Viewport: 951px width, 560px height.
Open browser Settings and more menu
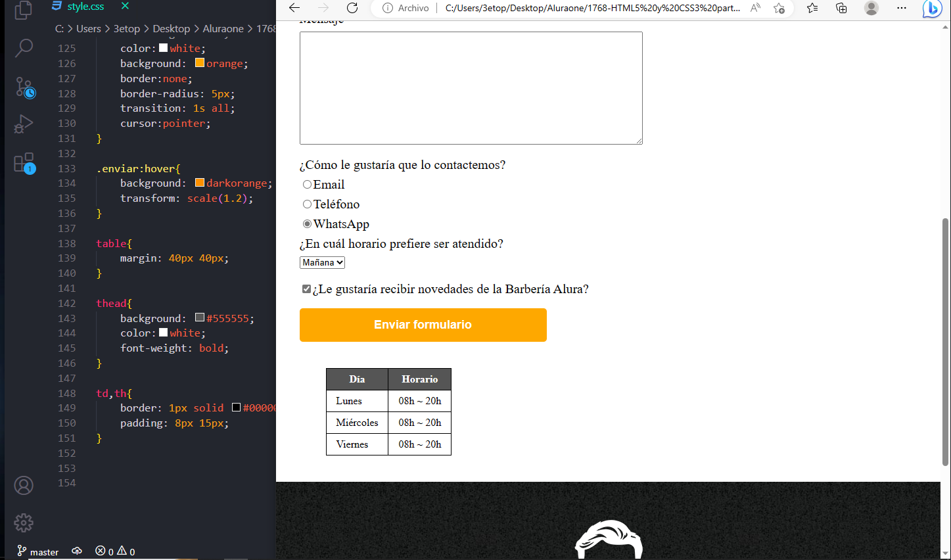pos(902,8)
